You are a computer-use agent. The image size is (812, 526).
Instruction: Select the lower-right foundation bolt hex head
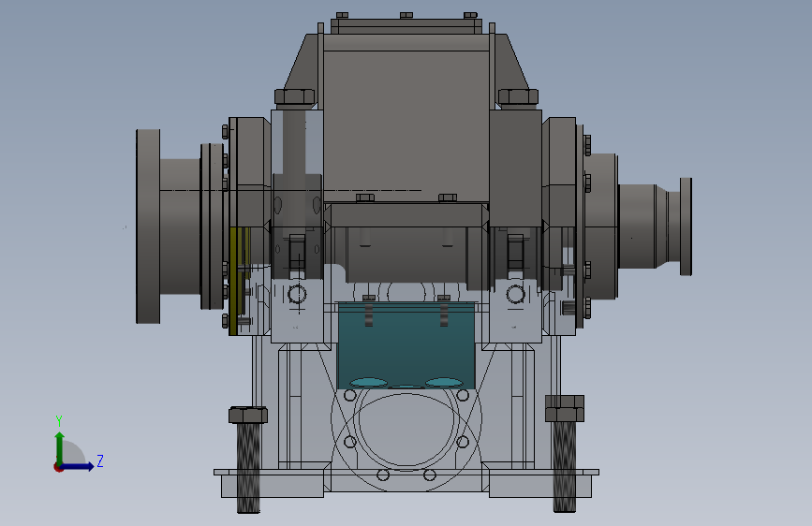tap(565, 408)
